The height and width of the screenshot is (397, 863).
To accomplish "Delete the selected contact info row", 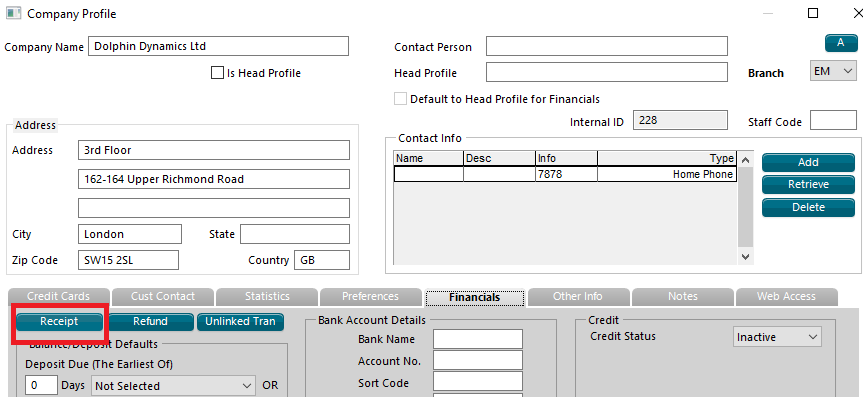I will click(808, 208).
